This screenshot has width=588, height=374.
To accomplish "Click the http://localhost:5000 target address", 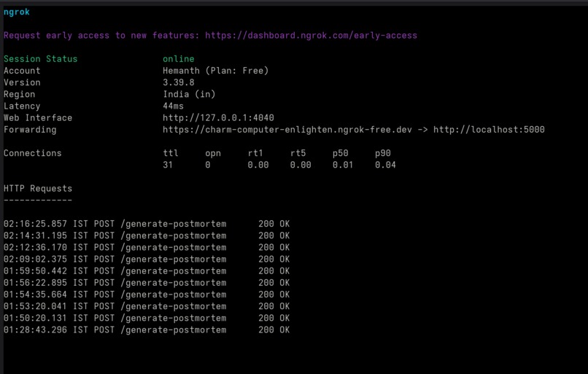I will pyautogui.click(x=489, y=130).
